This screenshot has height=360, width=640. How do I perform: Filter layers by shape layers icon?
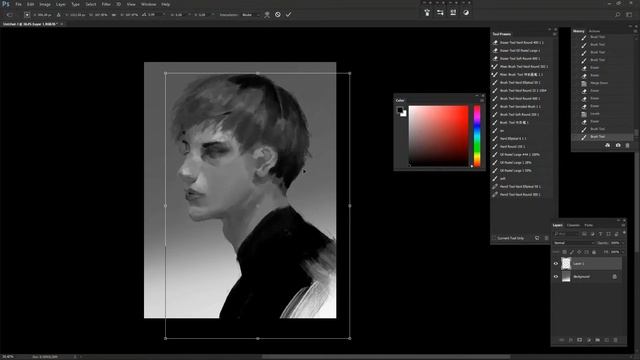pyautogui.click(x=609, y=234)
